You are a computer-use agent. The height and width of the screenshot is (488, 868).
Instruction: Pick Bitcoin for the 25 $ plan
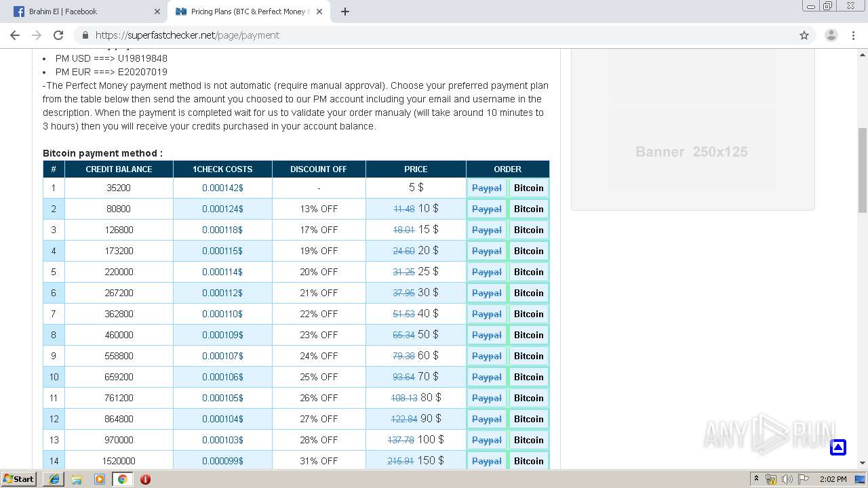[529, 272]
